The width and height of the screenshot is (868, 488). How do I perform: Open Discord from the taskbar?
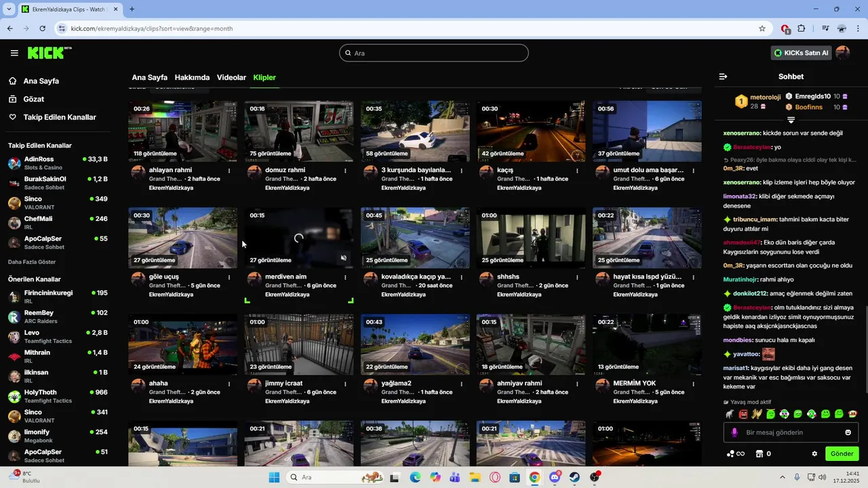pos(555,477)
